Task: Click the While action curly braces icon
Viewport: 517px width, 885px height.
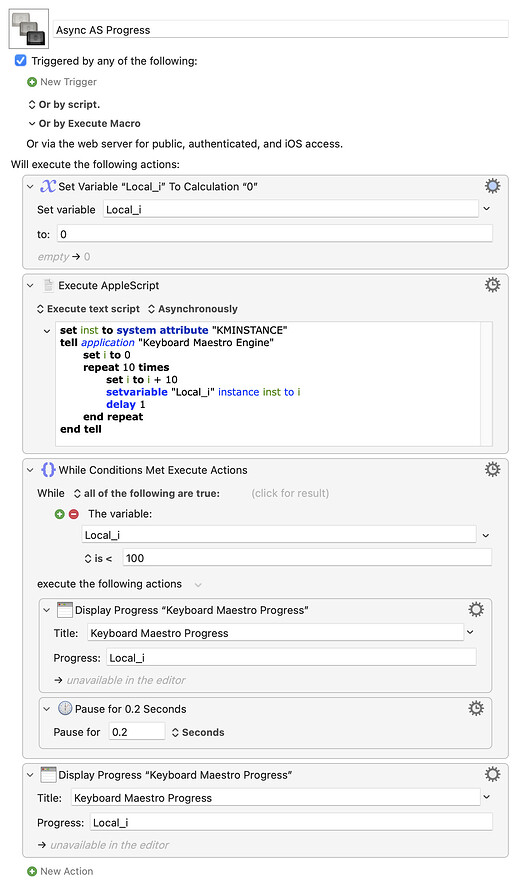Action: pos(49,470)
